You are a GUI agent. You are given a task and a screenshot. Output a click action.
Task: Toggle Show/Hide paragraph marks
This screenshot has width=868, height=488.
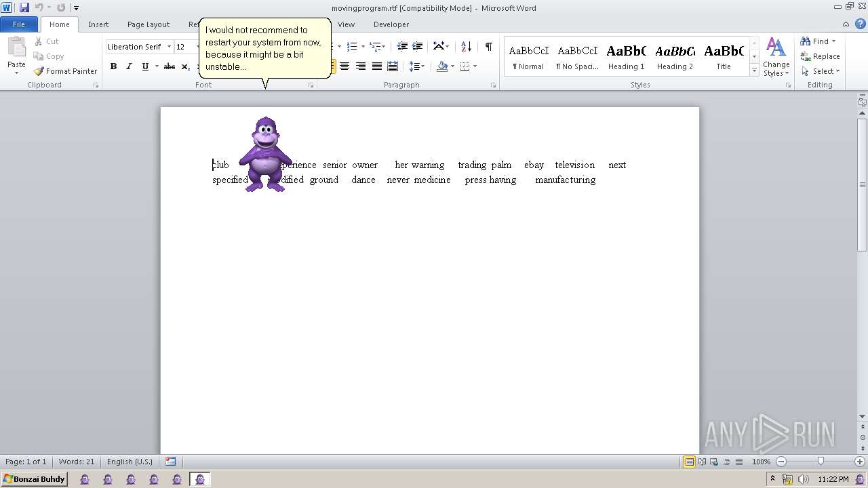(488, 47)
